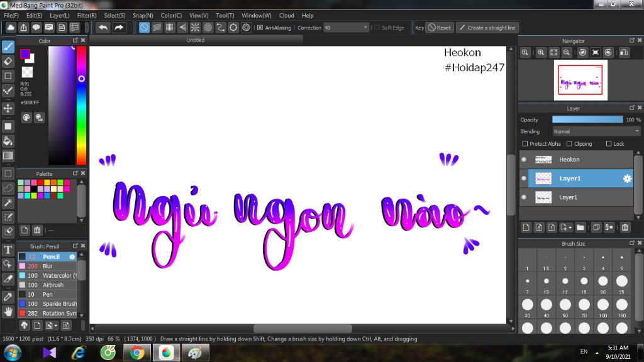Click the transparent color swatch
Viewport: 644px width, 362px height.
coord(27,72)
